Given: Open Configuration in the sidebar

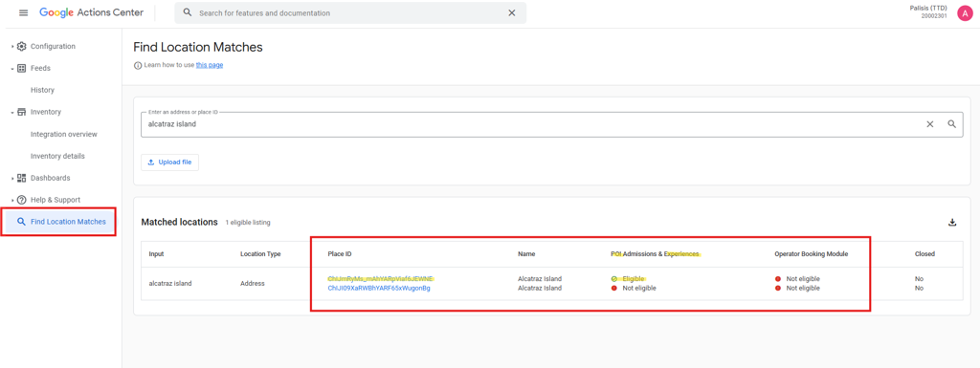Looking at the screenshot, I should [x=54, y=46].
